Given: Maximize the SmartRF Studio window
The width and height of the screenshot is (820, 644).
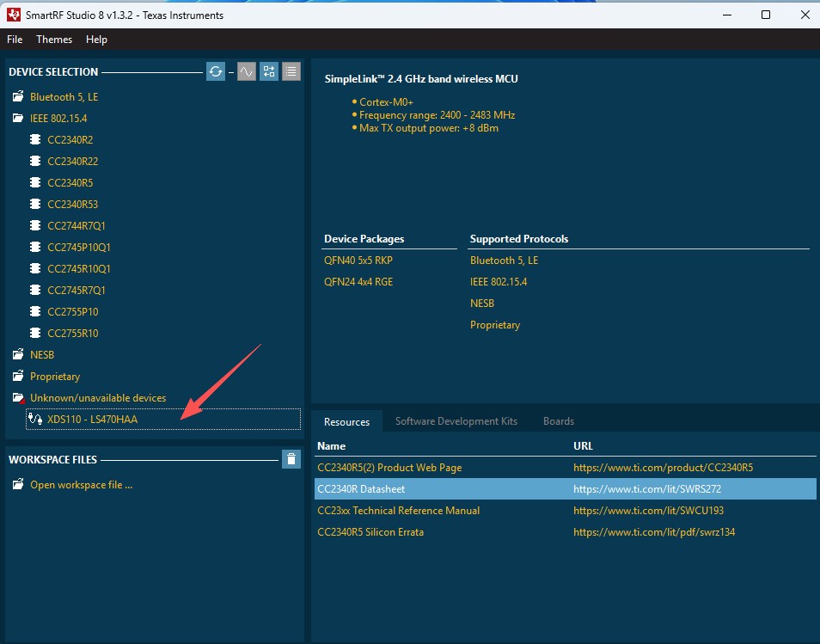Looking at the screenshot, I should pyautogui.click(x=766, y=15).
